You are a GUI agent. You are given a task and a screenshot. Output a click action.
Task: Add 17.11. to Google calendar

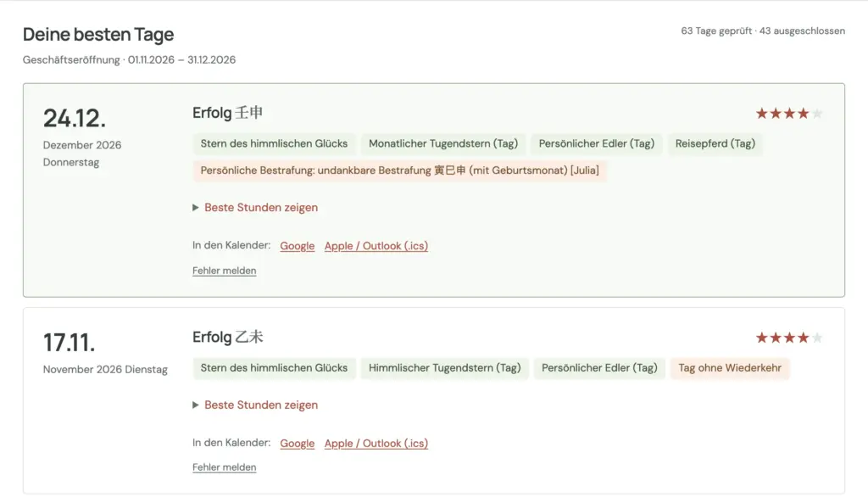coord(298,443)
